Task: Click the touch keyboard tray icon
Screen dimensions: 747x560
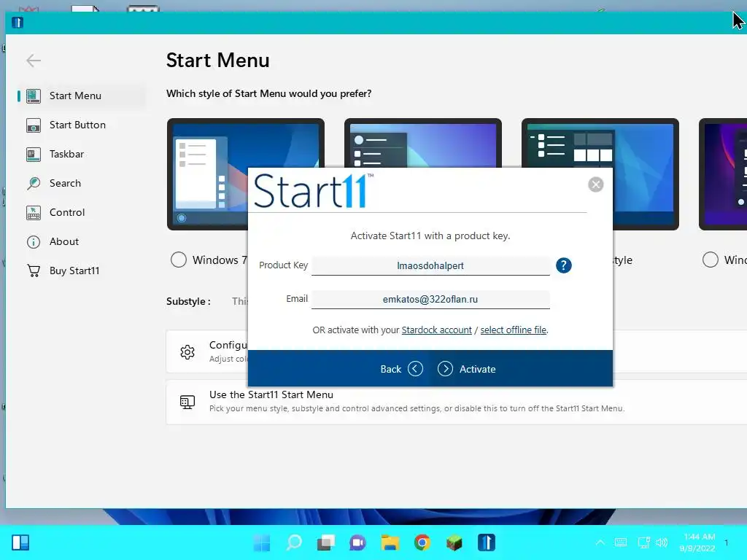Action: pos(621,542)
